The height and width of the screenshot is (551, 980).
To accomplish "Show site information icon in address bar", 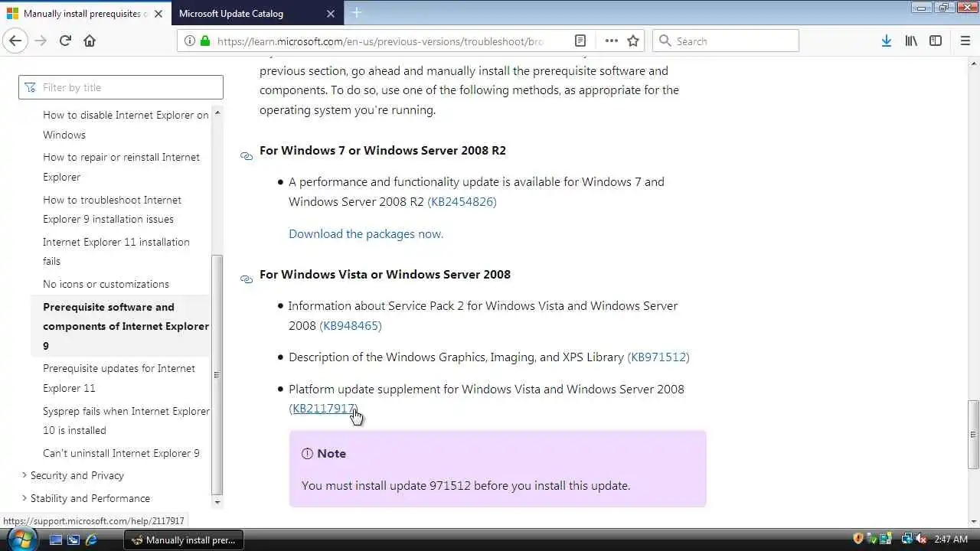I will [190, 41].
